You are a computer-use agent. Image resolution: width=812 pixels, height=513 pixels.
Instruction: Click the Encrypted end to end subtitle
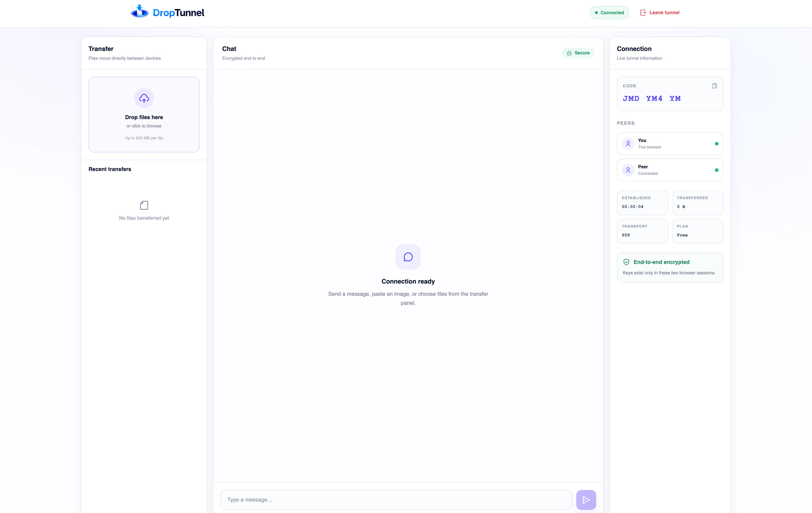click(243, 58)
